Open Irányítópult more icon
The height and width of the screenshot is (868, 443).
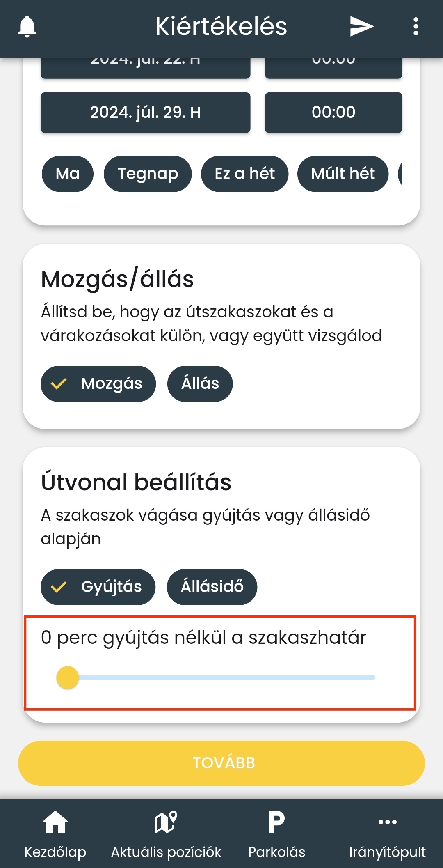pos(387,822)
